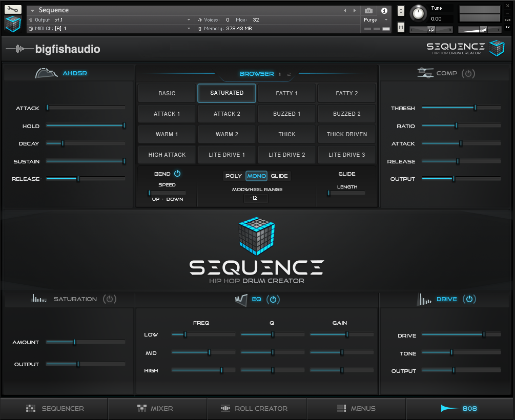
Task: Click the EQ HIGH GAIN slider
Action: (342, 370)
